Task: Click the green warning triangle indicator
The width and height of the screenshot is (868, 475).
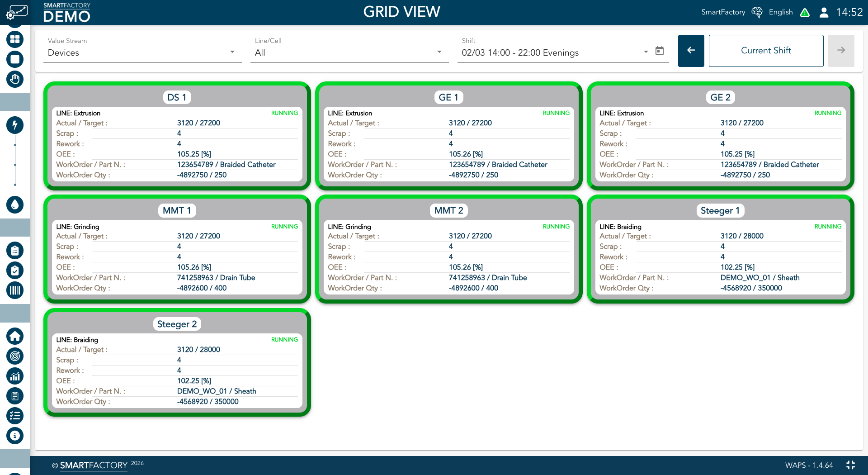Action: point(805,12)
